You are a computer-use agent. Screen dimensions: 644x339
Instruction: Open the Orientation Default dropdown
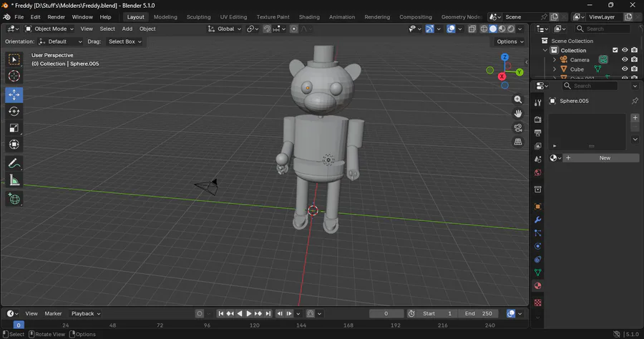(60, 41)
